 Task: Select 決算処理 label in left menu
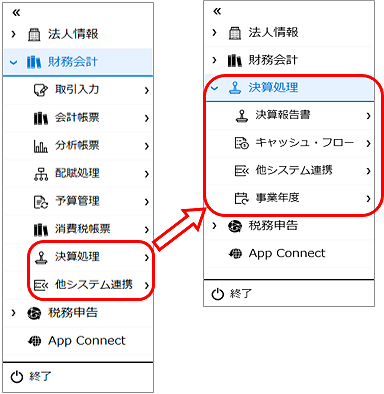pyautogui.click(x=77, y=256)
